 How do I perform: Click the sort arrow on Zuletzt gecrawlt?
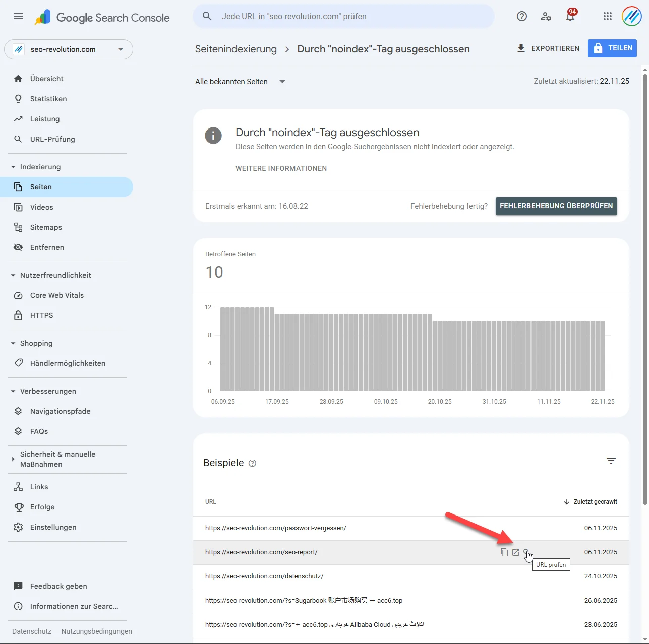click(567, 501)
